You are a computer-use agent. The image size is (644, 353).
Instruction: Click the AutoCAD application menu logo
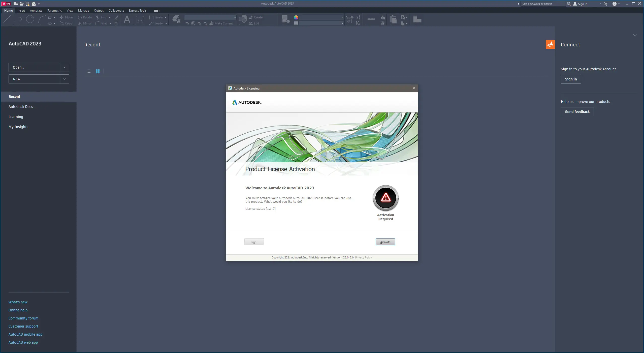coord(6,4)
